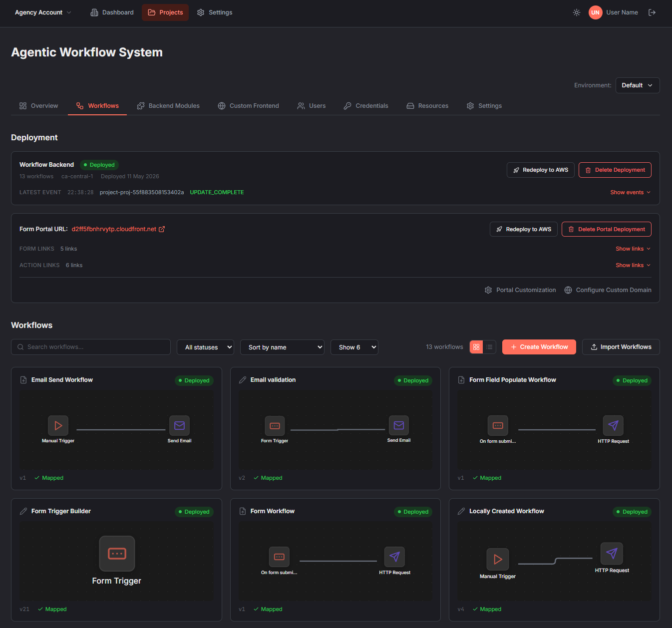Open the Users tab
The height and width of the screenshot is (628, 672).
click(312, 106)
